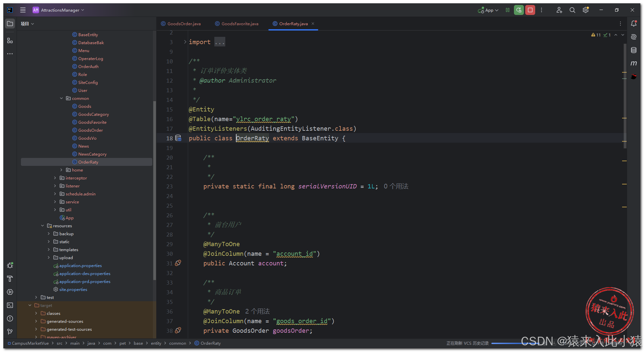Click the Rerun App button
The height and width of the screenshot is (352, 644).
519,10
